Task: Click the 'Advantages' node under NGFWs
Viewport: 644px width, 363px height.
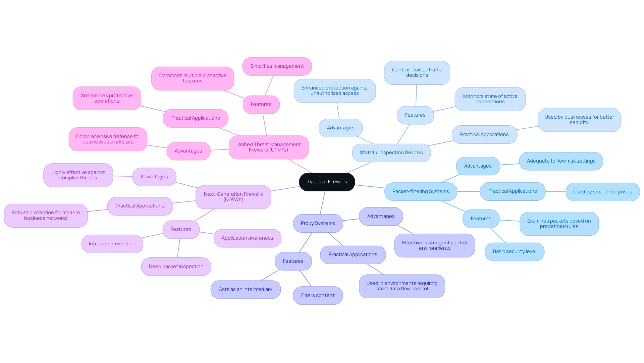Action: pos(154,176)
